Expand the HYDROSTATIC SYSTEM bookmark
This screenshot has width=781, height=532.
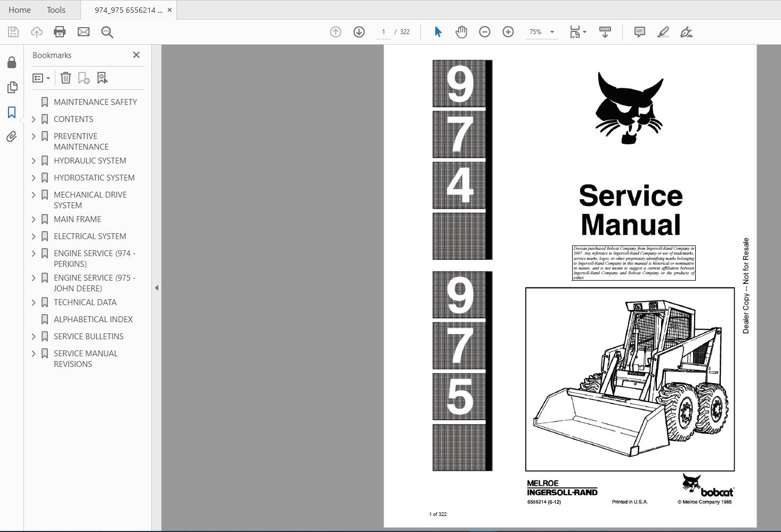click(34, 178)
